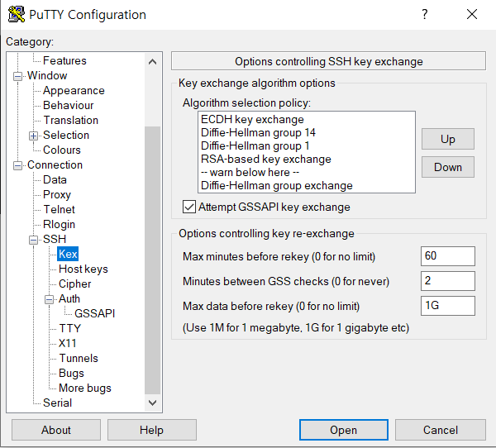496x448 pixels.
Task: Cancel the configuration dialog
Action: 441,430
